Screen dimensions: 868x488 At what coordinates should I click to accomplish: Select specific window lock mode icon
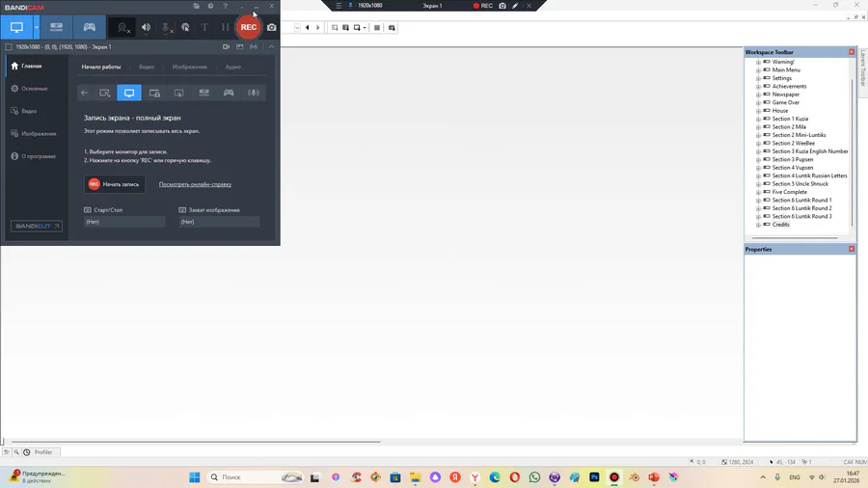[154, 93]
